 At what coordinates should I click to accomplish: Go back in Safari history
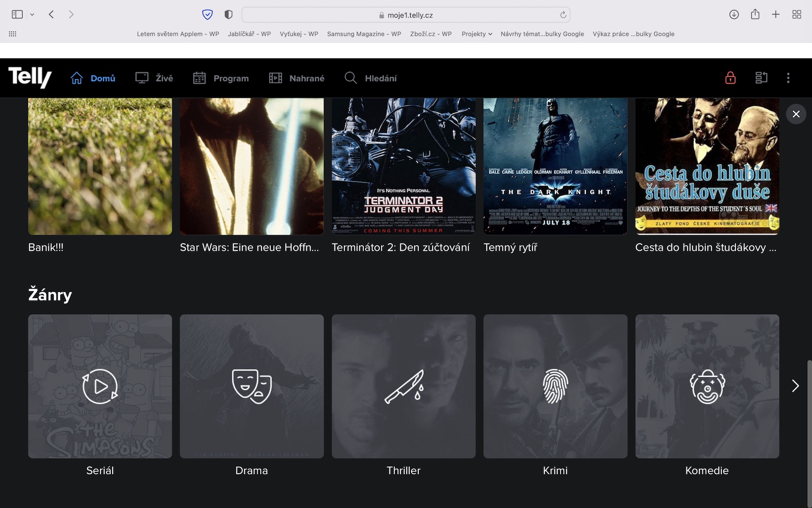click(51, 15)
